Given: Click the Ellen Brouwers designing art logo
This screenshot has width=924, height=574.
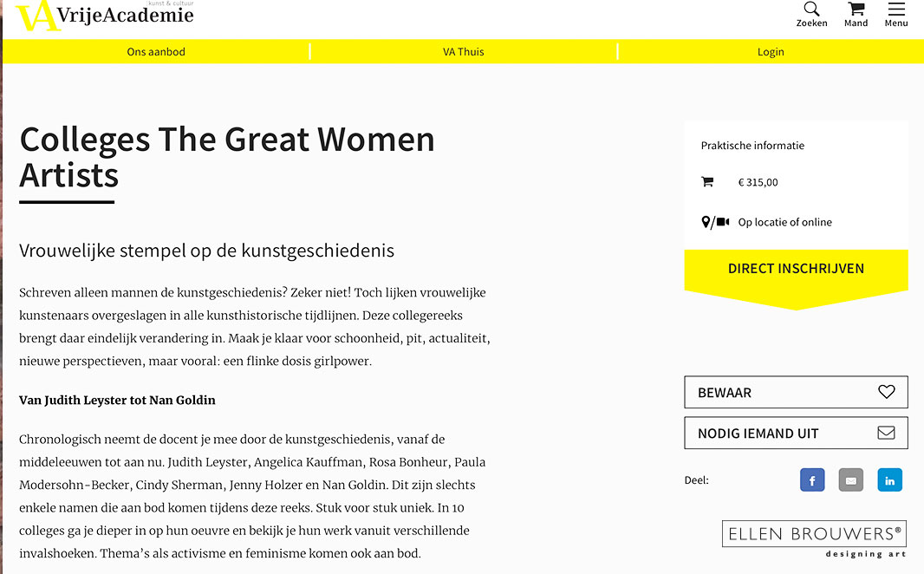Looking at the screenshot, I should (815, 538).
